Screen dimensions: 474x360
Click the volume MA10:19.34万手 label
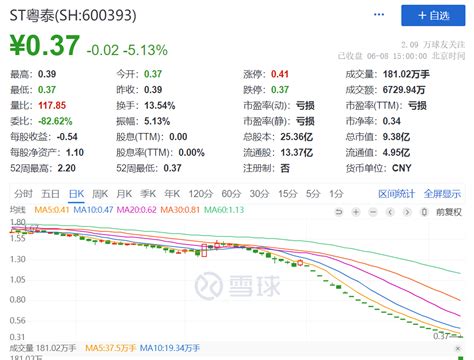170,348
